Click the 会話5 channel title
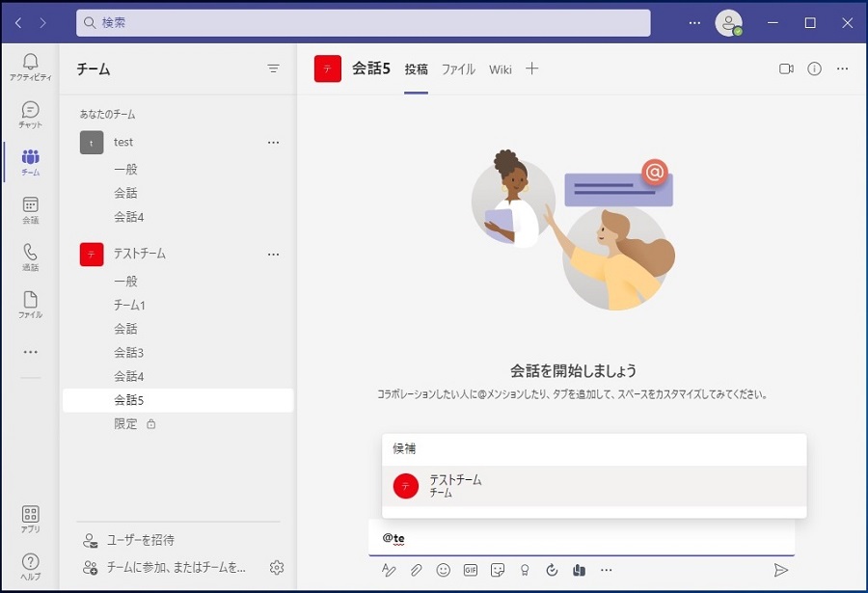Screen dimensions: 868x593 tap(371, 68)
